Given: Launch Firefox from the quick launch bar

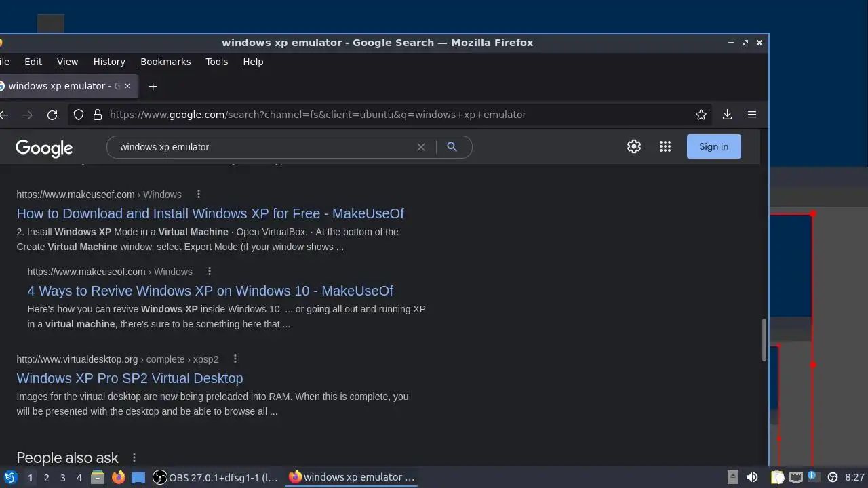Looking at the screenshot, I should (x=118, y=477).
